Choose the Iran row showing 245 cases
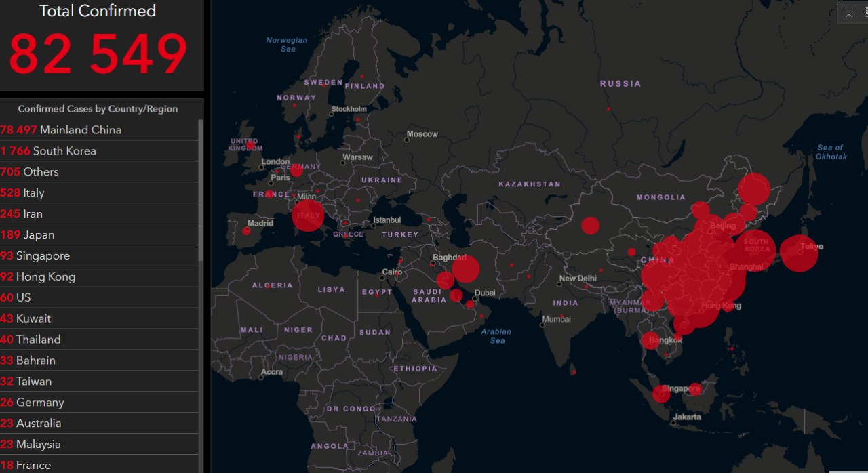The image size is (868, 473). coord(99,214)
